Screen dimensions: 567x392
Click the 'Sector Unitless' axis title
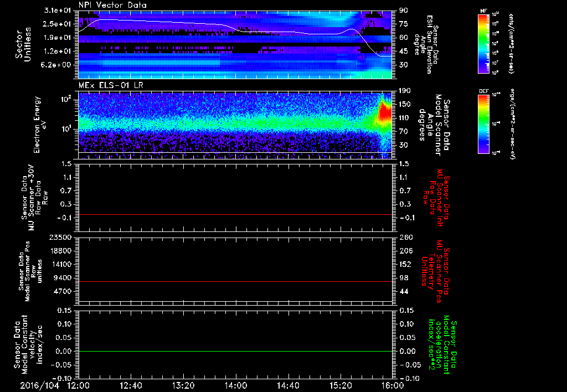(23, 45)
